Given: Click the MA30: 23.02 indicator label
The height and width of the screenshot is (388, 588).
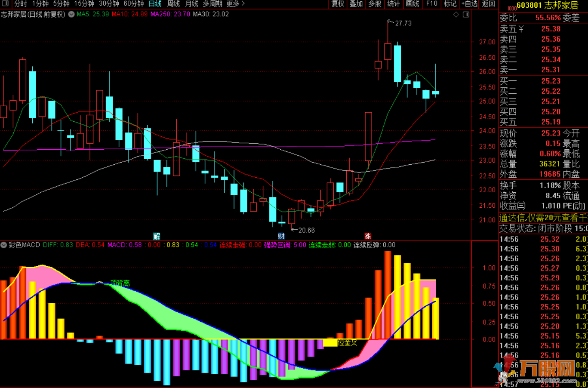Looking at the screenshot, I should click(211, 14).
